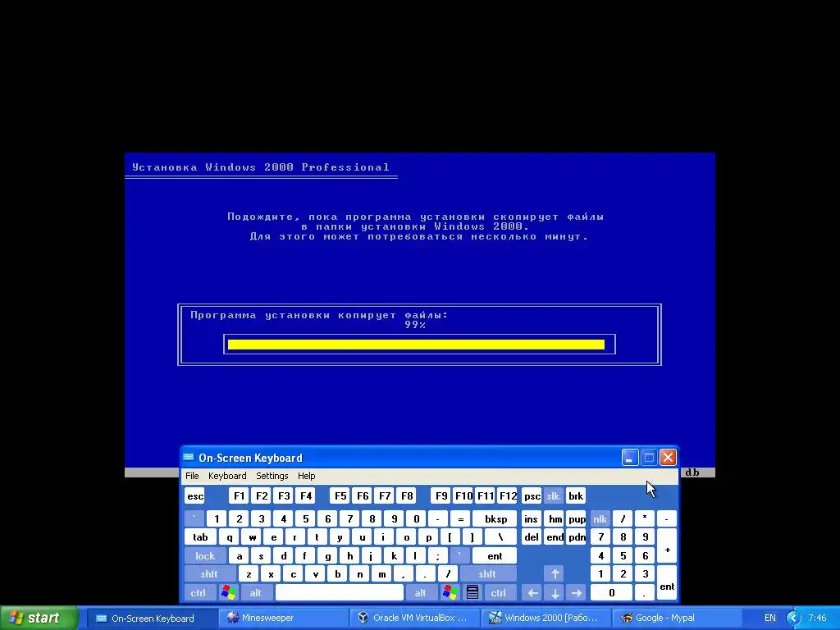Image resolution: width=840 pixels, height=630 pixels.
Task: Click the right Windows logo key
Action: pyautogui.click(x=450, y=592)
